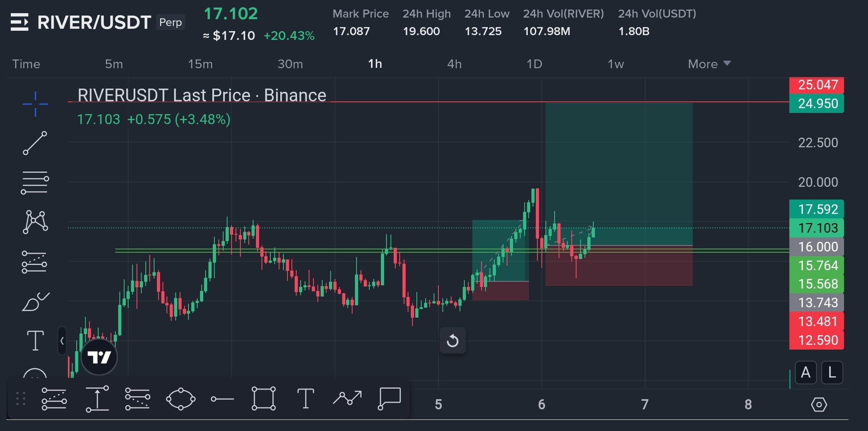Click the 15.764 green line label
868x431 pixels.
click(x=817, y=265)
